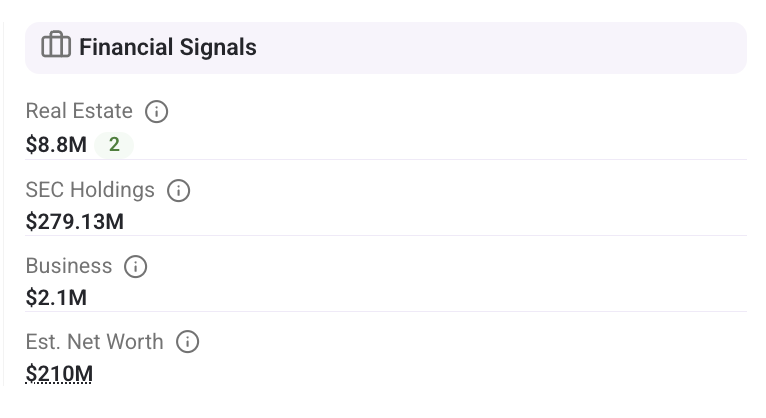Screen dimensions: 766x418
Task: Click the divider line below Business row
Action: coord(386,311)
